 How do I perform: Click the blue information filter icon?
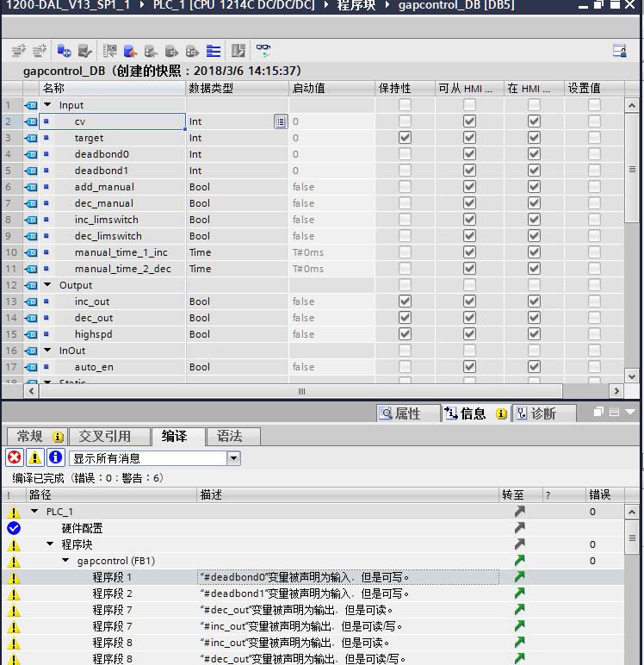55,457
